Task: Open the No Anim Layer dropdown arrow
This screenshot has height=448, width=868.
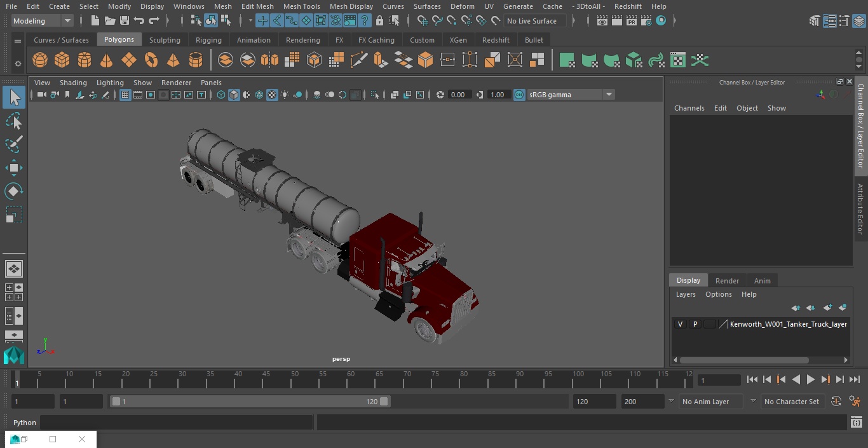Action: point(671,401)
